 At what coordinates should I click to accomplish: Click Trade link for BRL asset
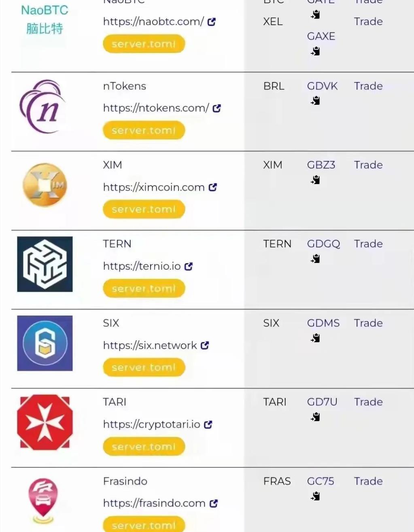click(x=368, y=86)
